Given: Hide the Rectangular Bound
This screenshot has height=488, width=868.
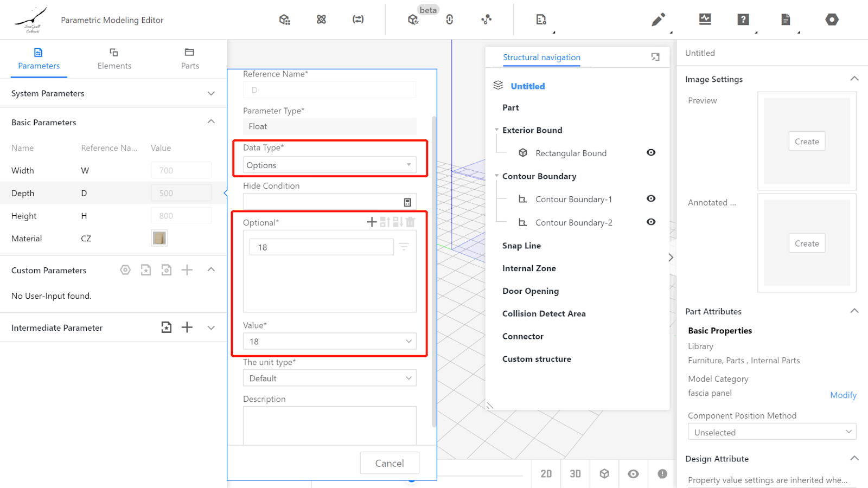Looking at the screenshot, I should pos(651,152).
